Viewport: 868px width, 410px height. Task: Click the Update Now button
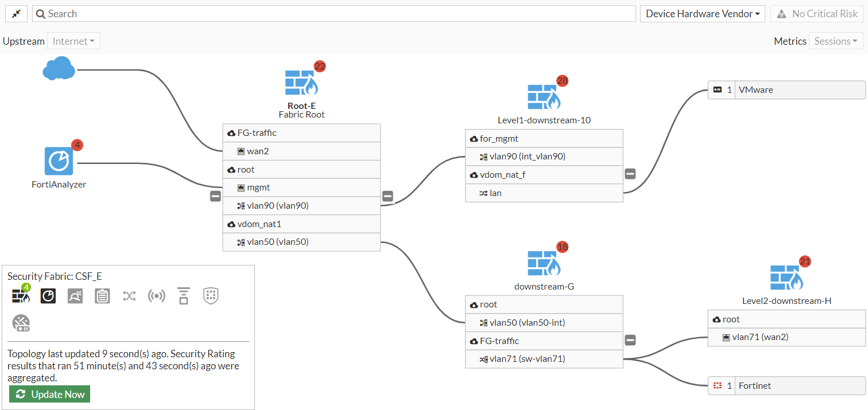(x=50, y=395)
